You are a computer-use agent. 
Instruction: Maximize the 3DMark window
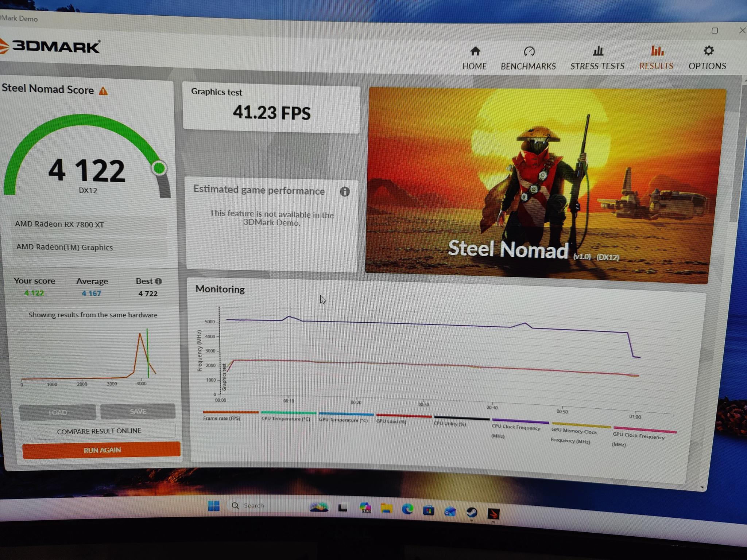715,31
